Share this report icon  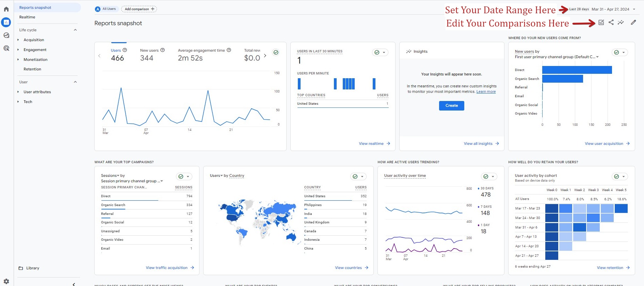611,22
